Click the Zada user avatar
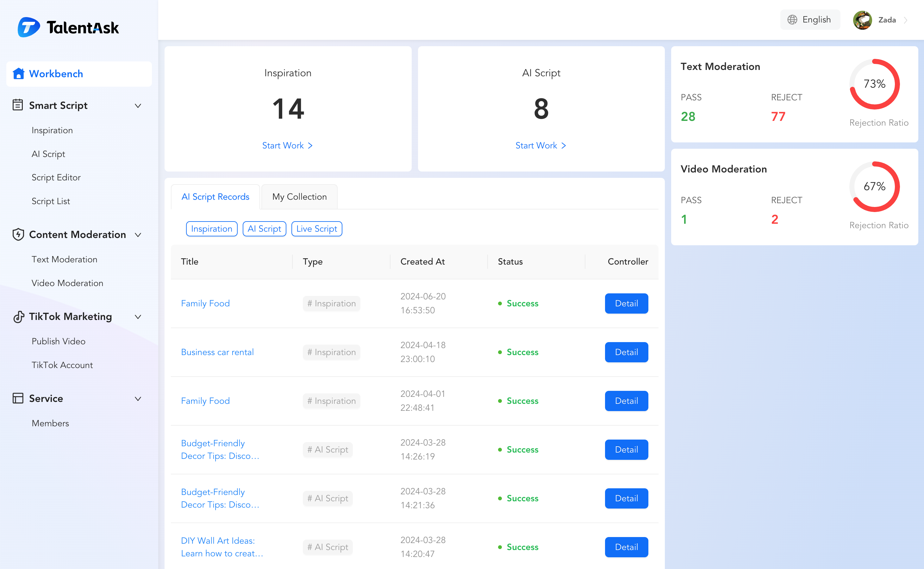This screenshot has height=569, width=924. (x=863, y=20)
